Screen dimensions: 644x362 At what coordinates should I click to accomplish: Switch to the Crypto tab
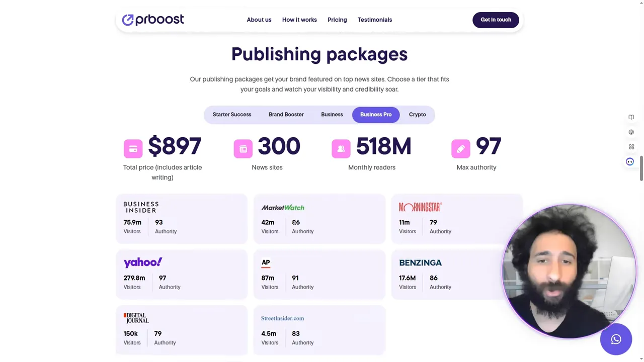417,115
